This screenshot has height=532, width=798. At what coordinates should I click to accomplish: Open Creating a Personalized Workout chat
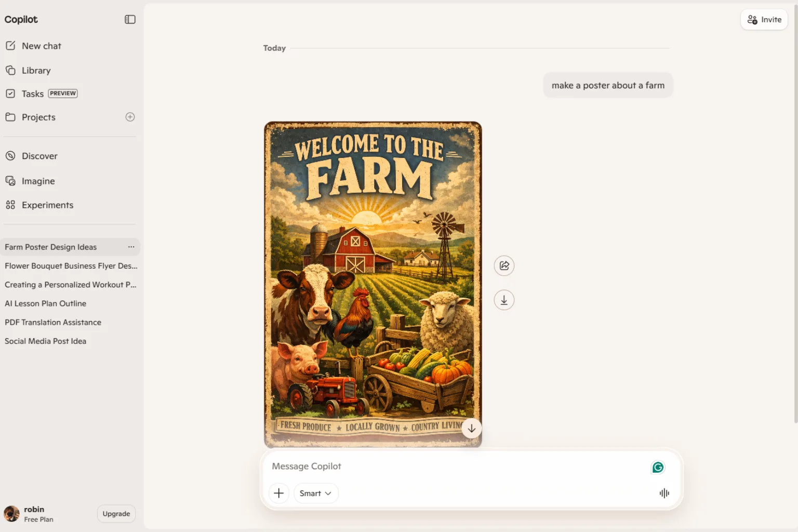71,285
